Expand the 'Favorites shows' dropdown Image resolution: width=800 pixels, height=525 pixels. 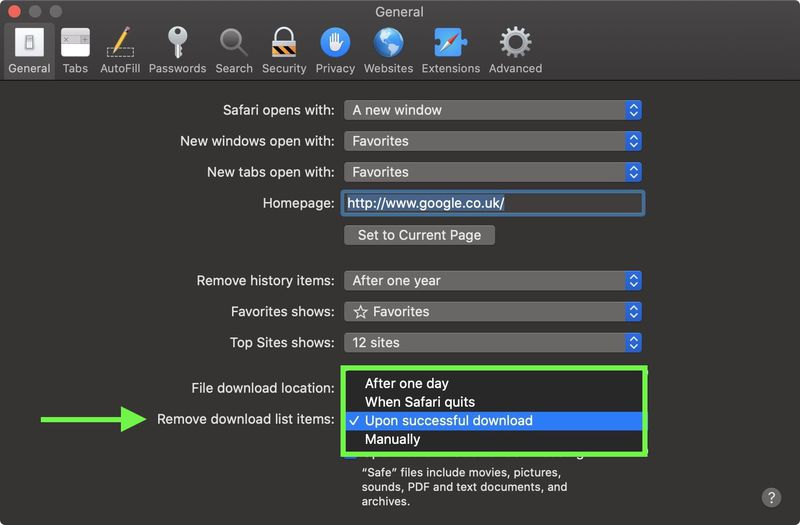493,312
